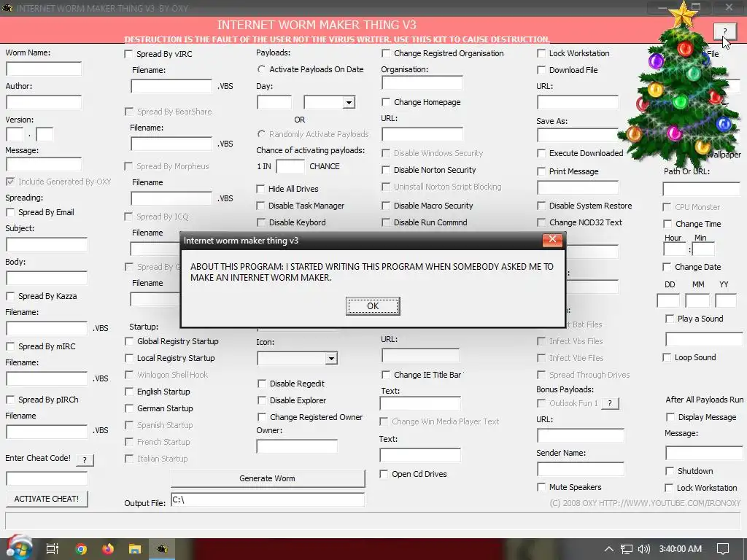
Task: Select the worm maker app taskbar icon
Action: point(162,549)
